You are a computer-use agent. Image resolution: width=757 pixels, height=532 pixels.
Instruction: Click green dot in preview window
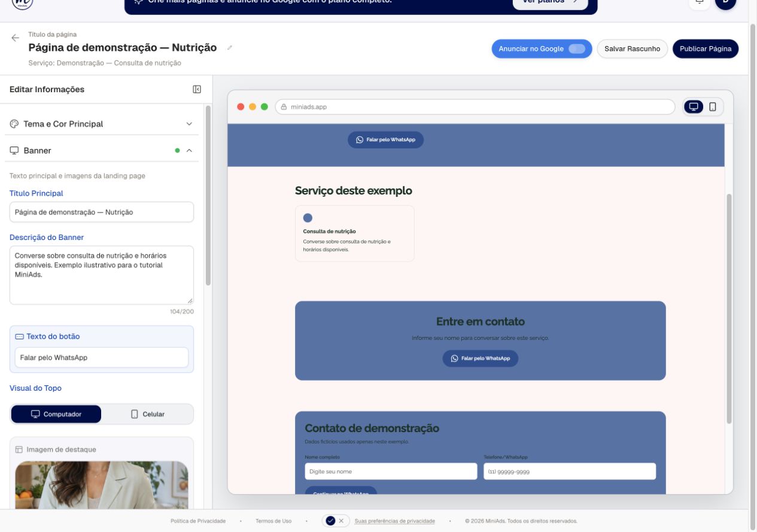point(264,107)
